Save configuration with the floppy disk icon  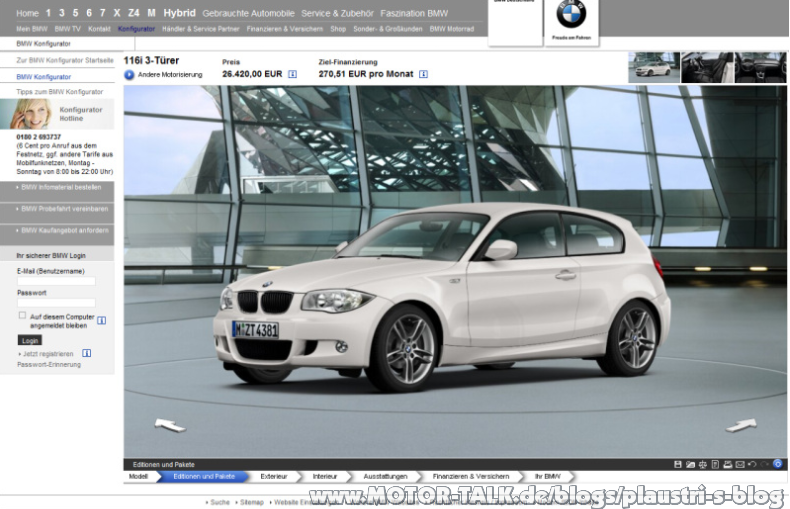pos(678,464)
